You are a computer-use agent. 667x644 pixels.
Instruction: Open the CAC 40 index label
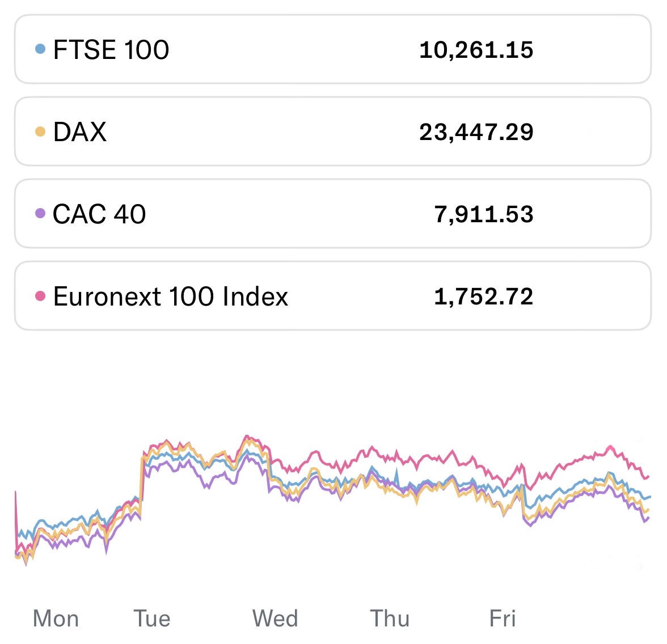click(99, 214)
